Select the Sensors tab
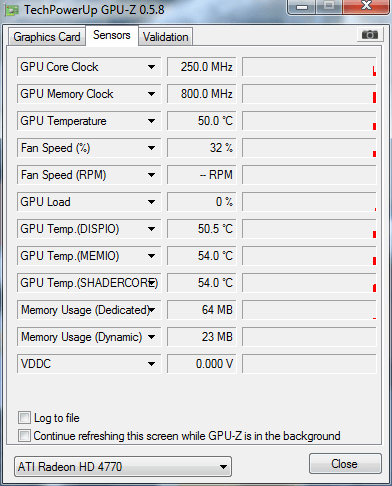Image resolution: width=392 pixels, height=486 pixels. pos(112,35)
